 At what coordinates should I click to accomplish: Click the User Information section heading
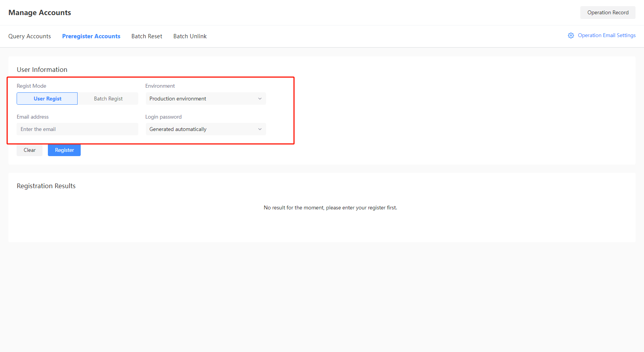(x=42, y=70)
